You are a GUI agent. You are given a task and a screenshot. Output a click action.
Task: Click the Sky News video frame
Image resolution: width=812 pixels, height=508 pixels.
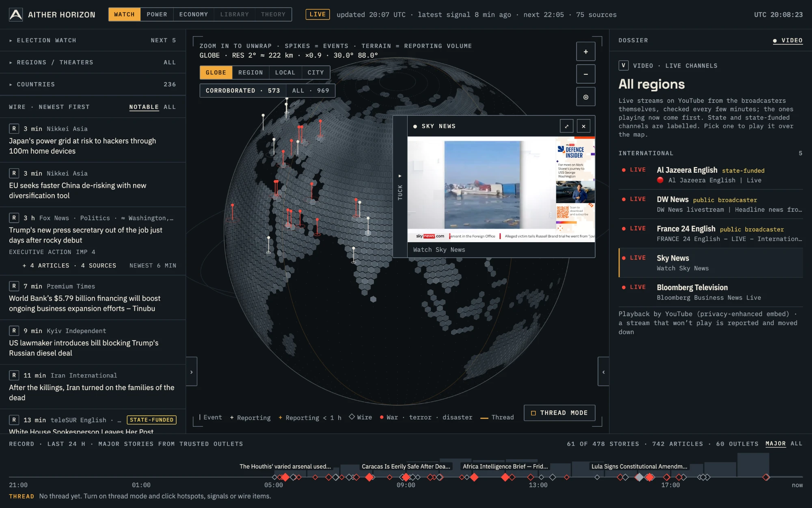click(501, 189)
